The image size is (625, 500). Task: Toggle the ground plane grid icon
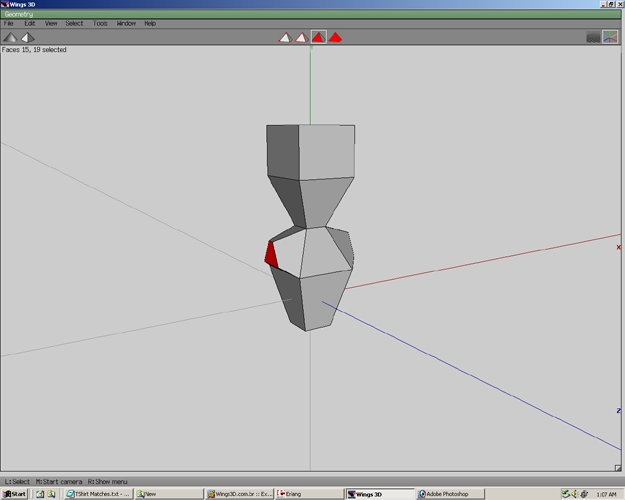tap(593, 37)
